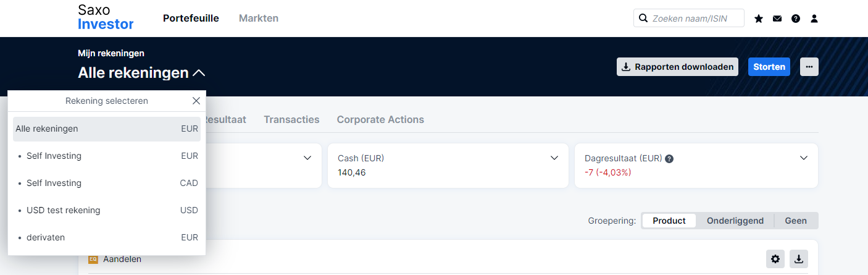Set grouping to Geen
Image resolution: width=868 pixels, height=275 pixels.
796,221
